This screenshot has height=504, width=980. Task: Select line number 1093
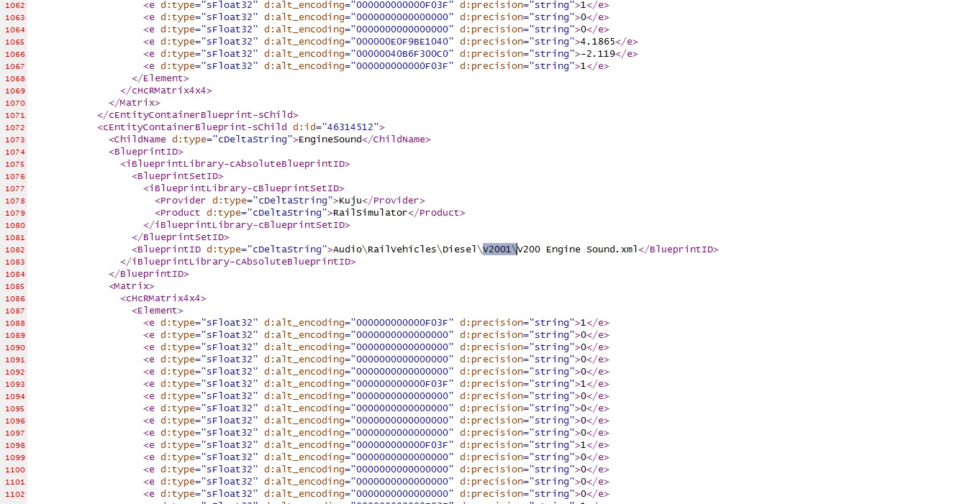14,384
